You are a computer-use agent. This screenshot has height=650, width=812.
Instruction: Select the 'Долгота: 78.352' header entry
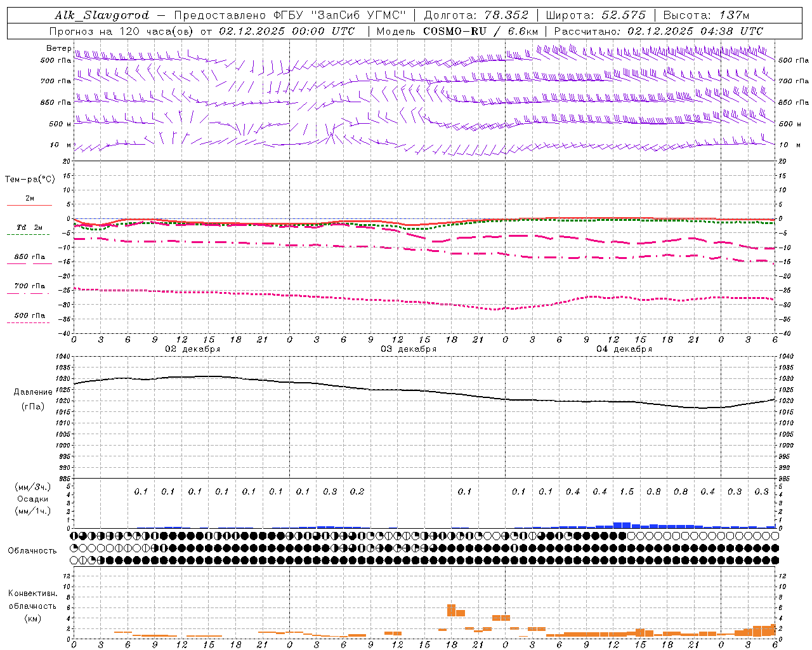pyautogui.click(x=476, y=15)
